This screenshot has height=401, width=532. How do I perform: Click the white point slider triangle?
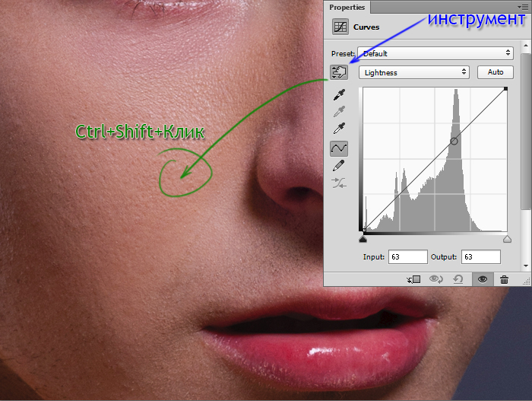coord(507,239)
